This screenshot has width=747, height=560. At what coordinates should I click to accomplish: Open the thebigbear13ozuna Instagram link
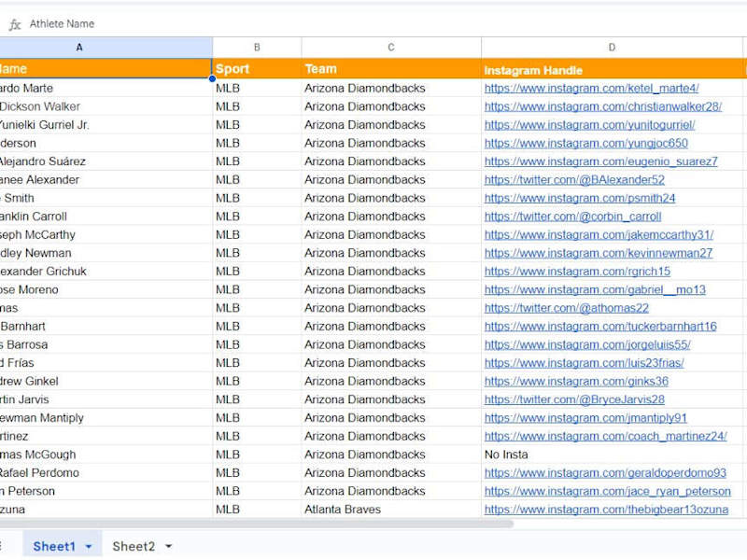pos(606,510)
